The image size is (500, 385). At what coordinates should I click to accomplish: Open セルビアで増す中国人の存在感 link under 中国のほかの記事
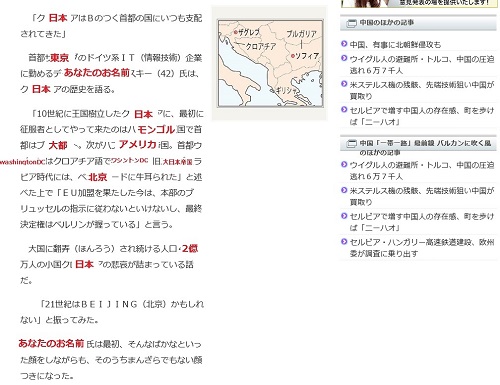(422, 116)
